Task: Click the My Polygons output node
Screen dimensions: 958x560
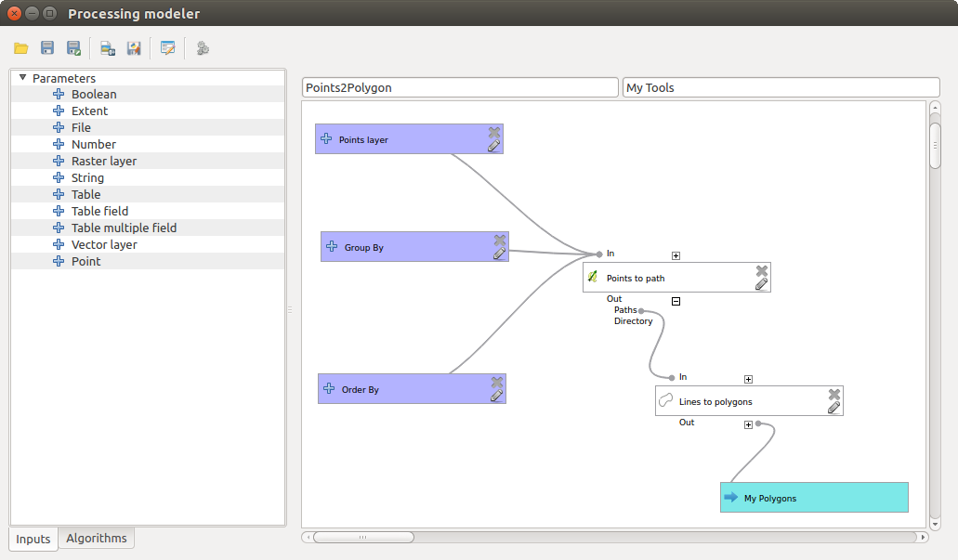Action: [x=813, y=498]
